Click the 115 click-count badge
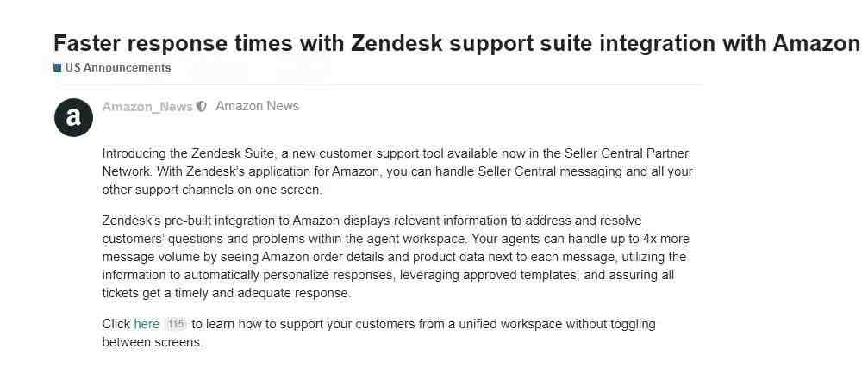The width and height of the screenshot is (868, 374). [175, 324]
